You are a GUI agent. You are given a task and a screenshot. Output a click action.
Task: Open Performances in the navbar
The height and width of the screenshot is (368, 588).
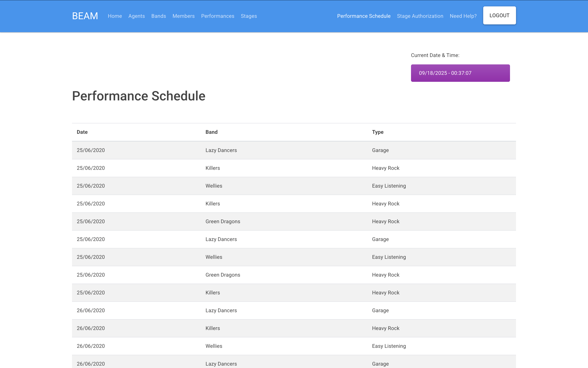tap(217, 16)
